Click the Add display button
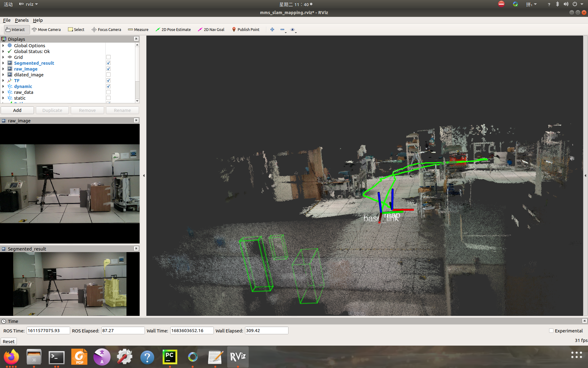The image size is (588, 368). tap(17, 110)
